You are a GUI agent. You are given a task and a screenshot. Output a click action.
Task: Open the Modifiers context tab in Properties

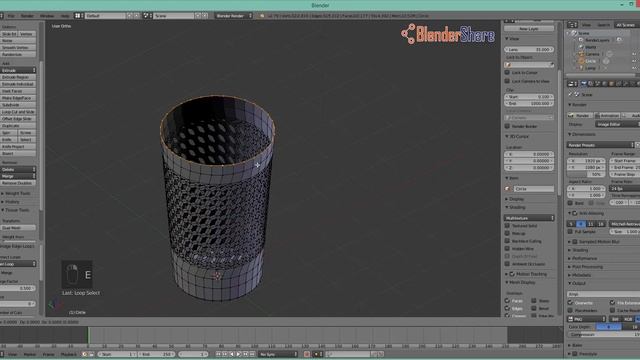(625, 84)
